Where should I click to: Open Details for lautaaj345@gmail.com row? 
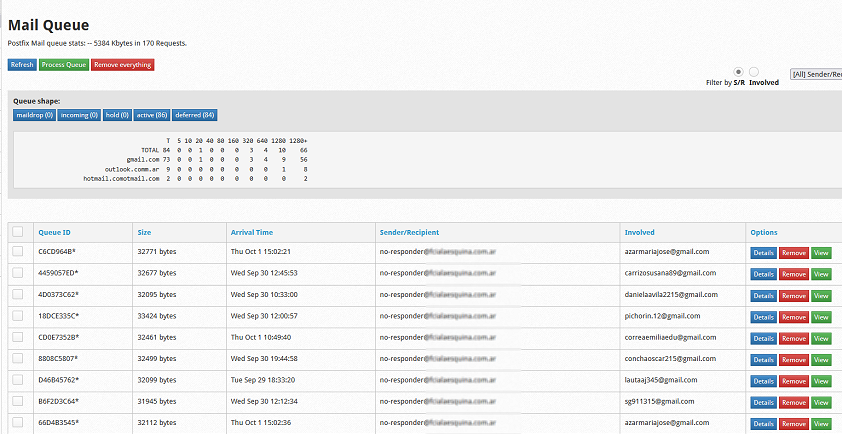(764, 381)
